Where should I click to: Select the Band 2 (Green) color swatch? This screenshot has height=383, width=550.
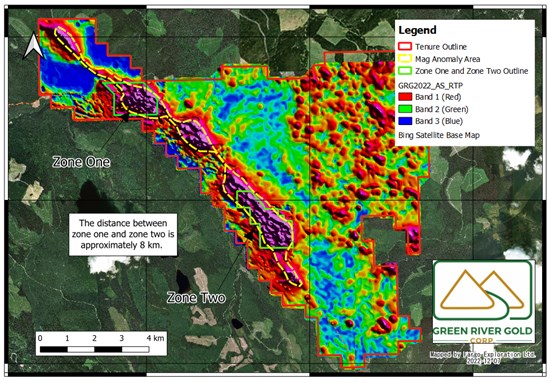tap(405, 109)
